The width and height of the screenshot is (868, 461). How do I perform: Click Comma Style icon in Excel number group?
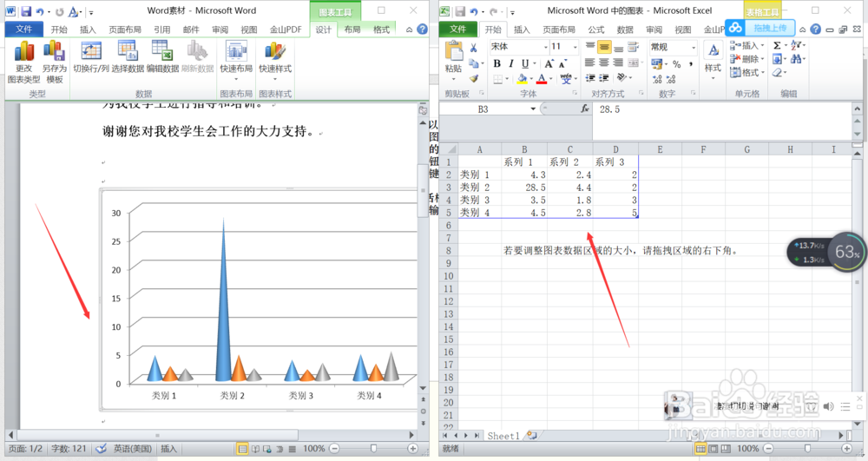[691, 64]
